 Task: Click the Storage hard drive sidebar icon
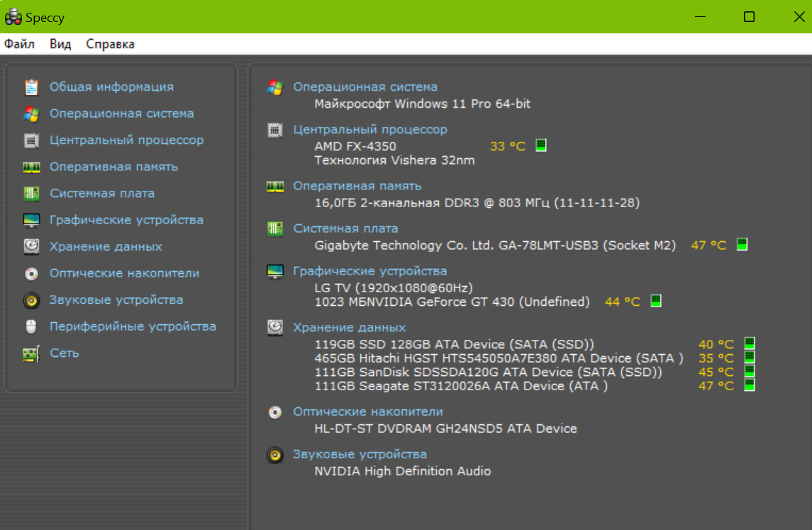[31, 247]
